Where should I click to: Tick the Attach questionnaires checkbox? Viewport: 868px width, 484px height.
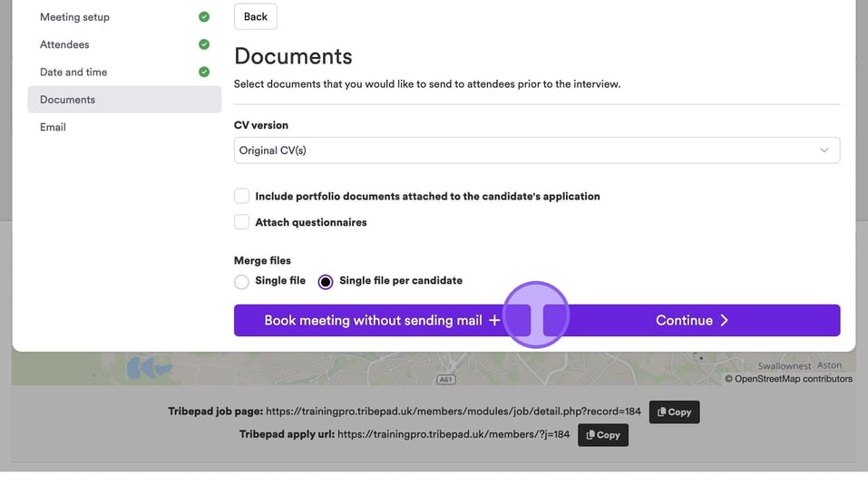(242, 222)
